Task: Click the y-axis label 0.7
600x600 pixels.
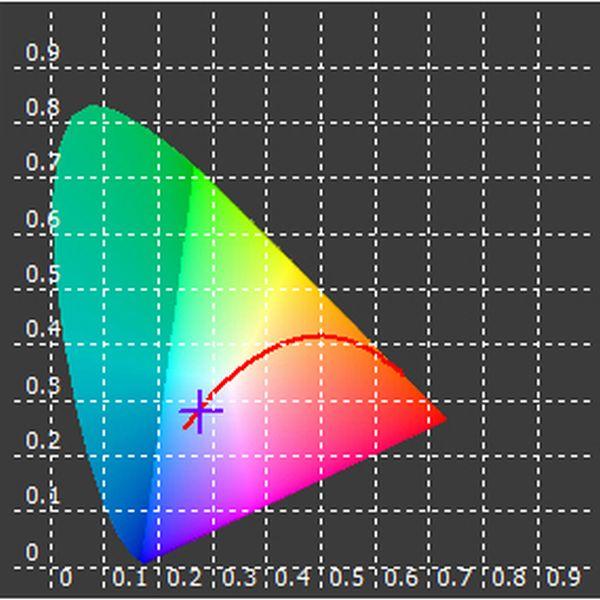Action: pyautogui.click(x=43, y=162)
